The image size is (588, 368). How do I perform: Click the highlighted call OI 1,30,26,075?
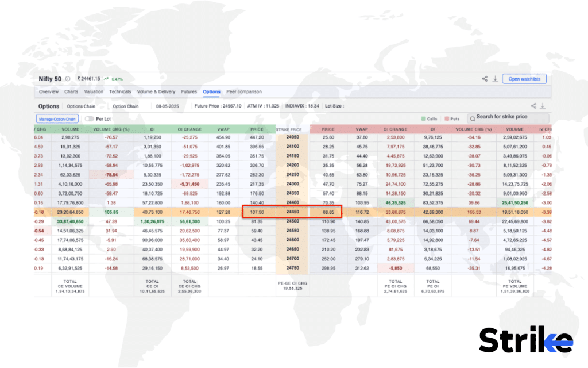point(152,221)
